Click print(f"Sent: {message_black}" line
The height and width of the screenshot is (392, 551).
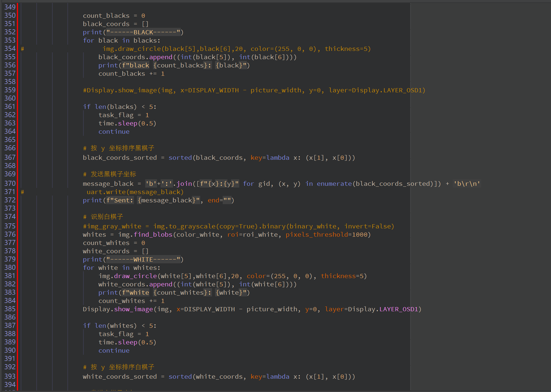pos(159,200)
